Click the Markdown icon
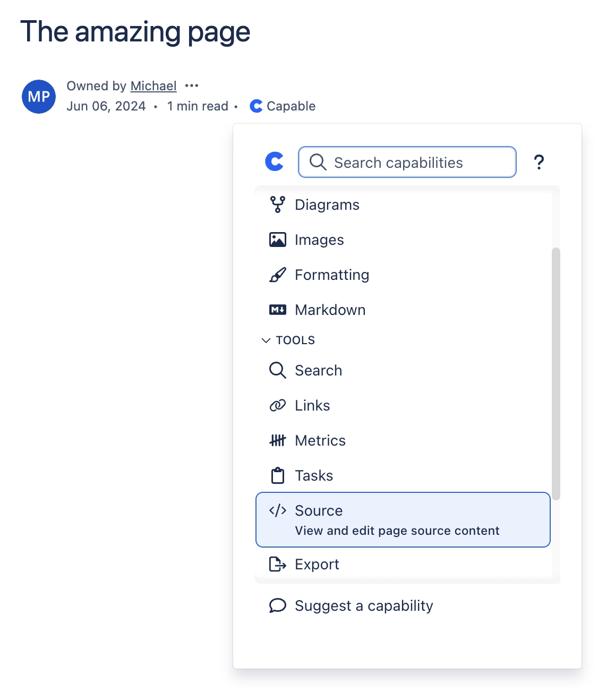 tap(278, 309)
